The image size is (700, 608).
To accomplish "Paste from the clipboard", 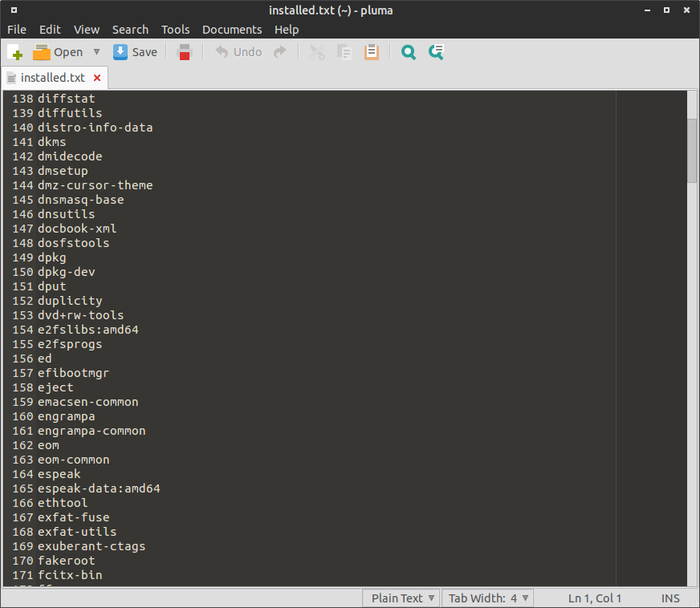I will click(371, 51).
